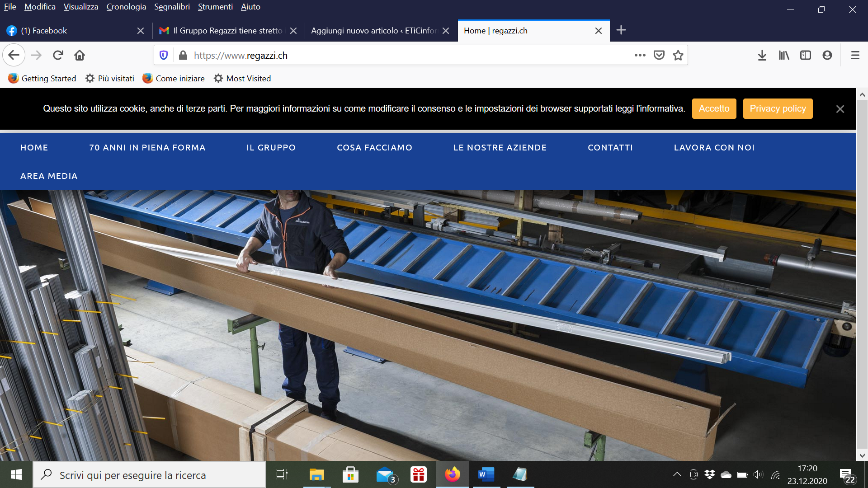This screenshot has width=868, height=488.
Task: Show site security padlock info
Action: (183, 55)
